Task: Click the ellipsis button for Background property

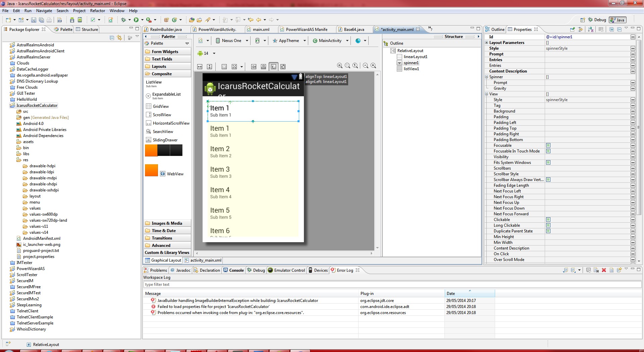Action: (633, 111)
